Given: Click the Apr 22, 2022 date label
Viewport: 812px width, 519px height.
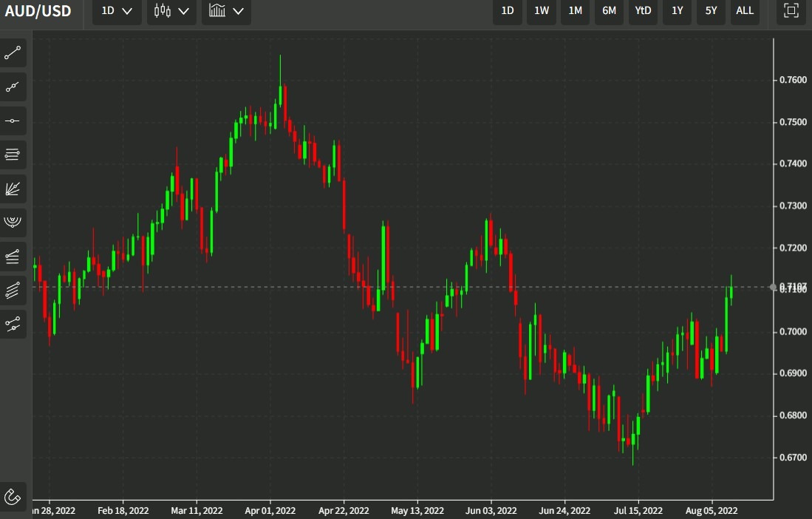Looking at the screenshot, I should tap(344, 511).
